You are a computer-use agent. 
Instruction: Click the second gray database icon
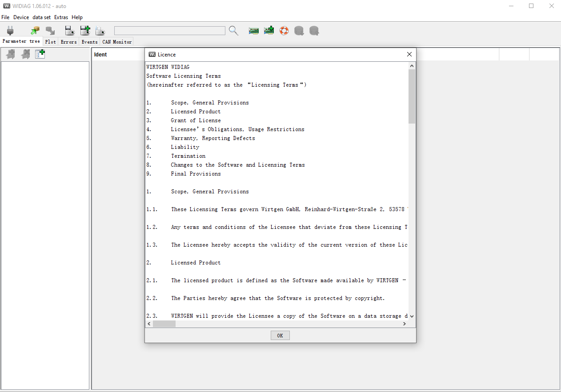(x=314, y=31)
